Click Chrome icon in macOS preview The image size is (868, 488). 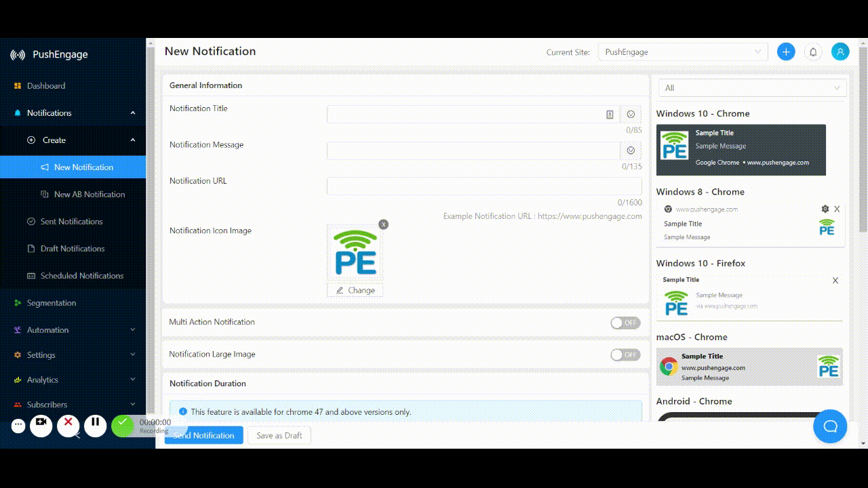click(669, 367)
